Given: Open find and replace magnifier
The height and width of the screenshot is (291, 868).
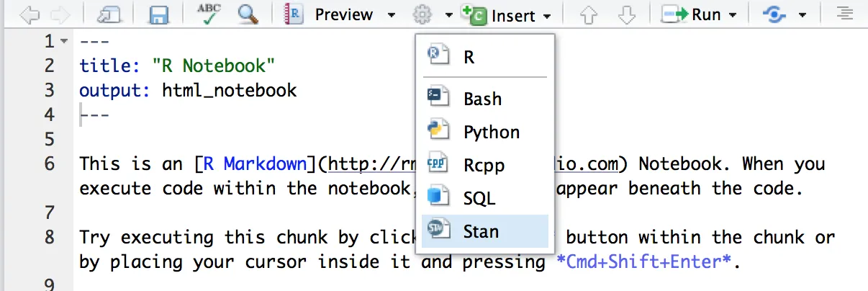Looking at the screenshot, I should click(x=248, y=14).
